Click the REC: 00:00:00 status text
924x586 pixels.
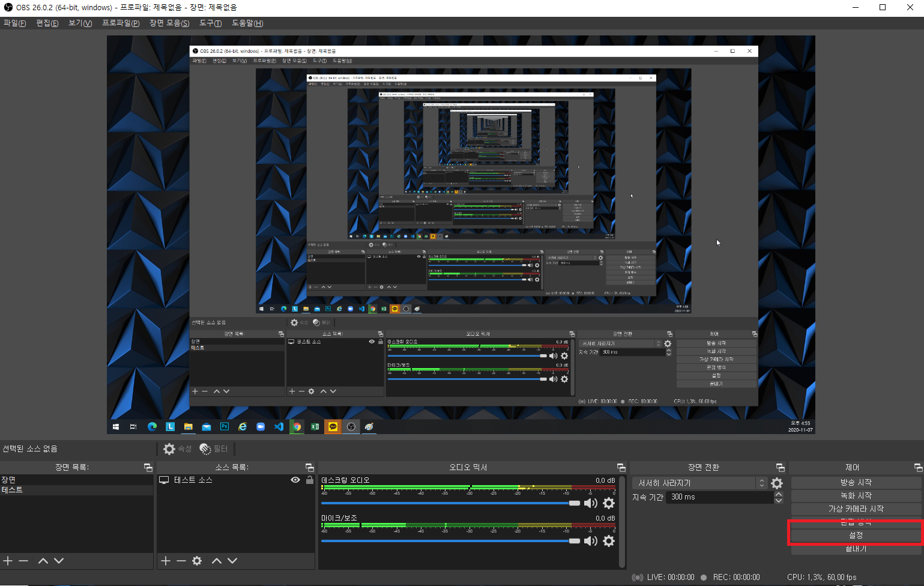pos(736,577)
